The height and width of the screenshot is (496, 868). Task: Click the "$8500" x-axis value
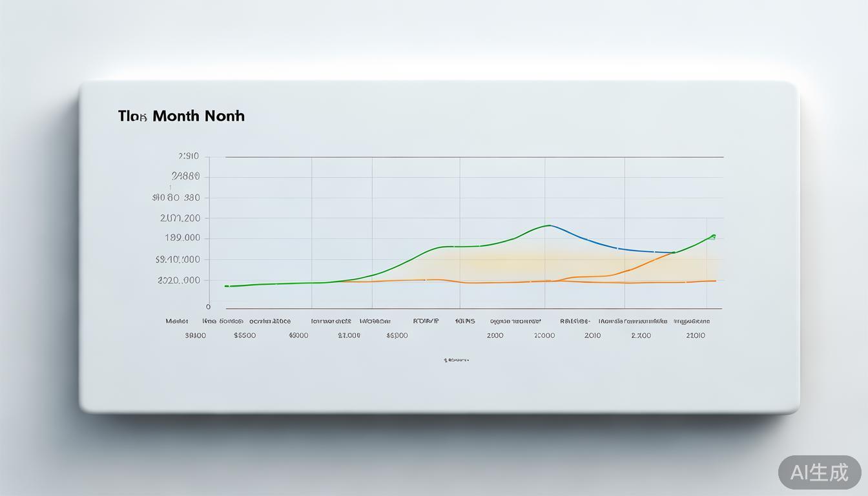(245, 336)
